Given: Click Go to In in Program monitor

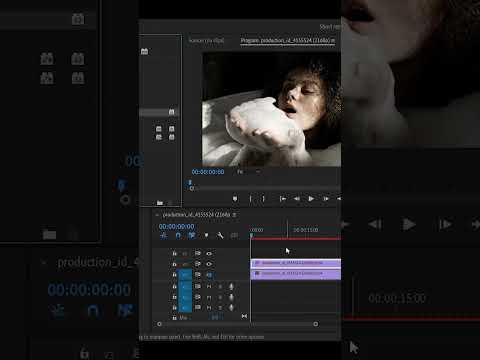Looking at the screenshot, I should click(283, 199).
